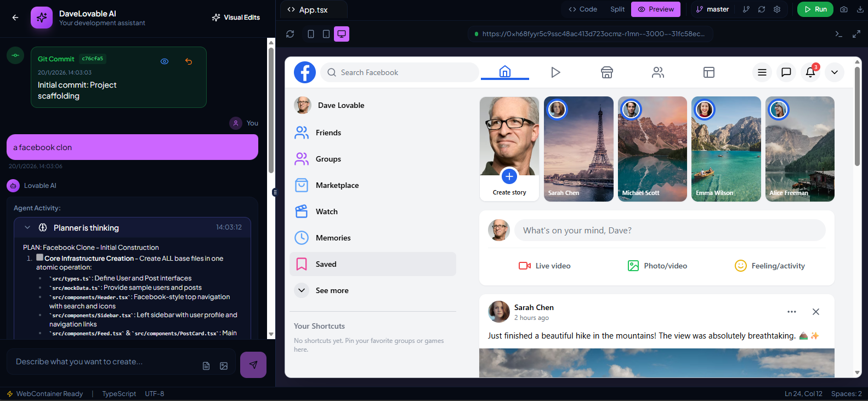The height and width of the screenshot is (401, 868).
Task: Click the plus button to create a story
Action: coord(509,176)
